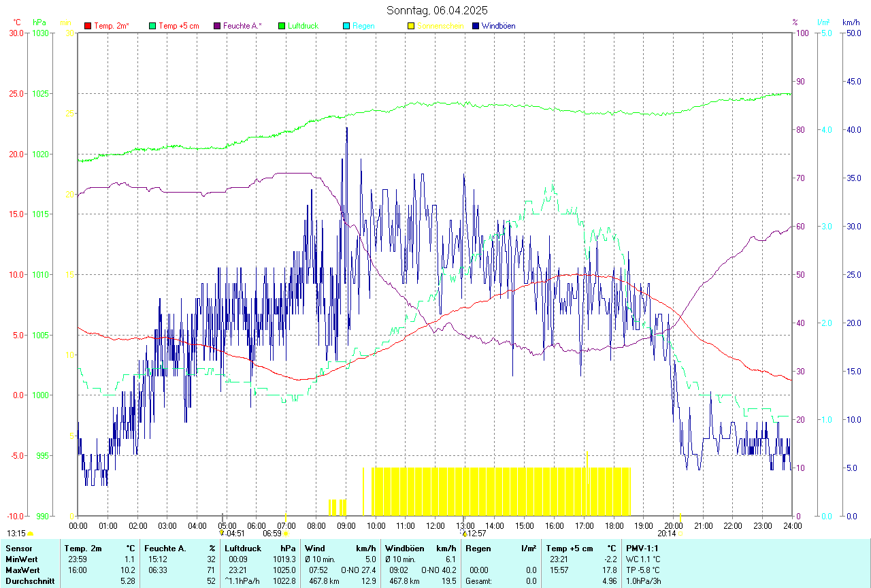
Task: Click the hPa axis unit label
Action: click(39, 22)
